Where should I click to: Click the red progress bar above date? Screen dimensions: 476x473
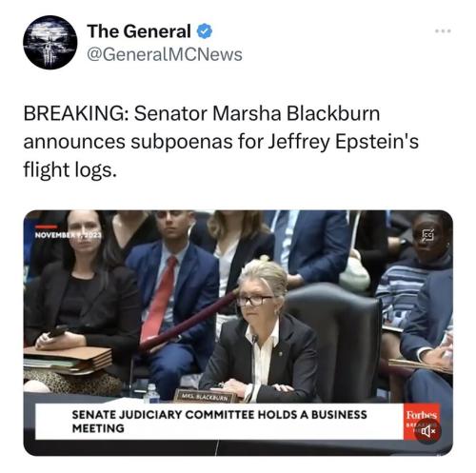coord(47,227)
